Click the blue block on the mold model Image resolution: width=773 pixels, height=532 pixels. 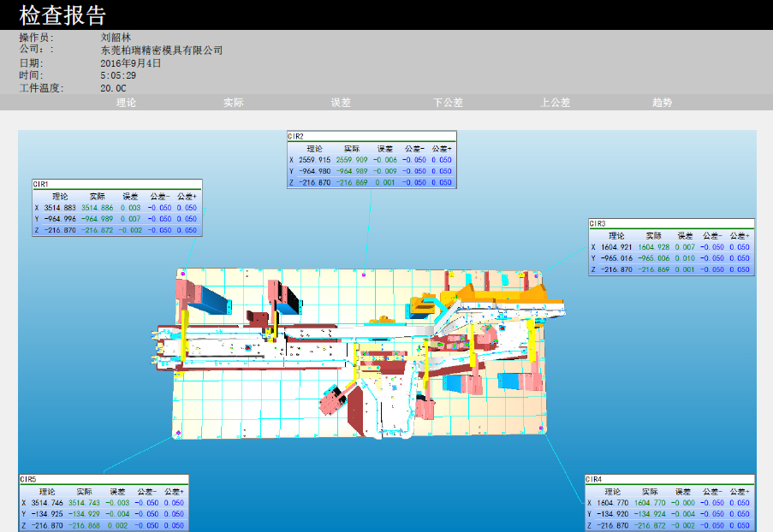pos(208,297)
